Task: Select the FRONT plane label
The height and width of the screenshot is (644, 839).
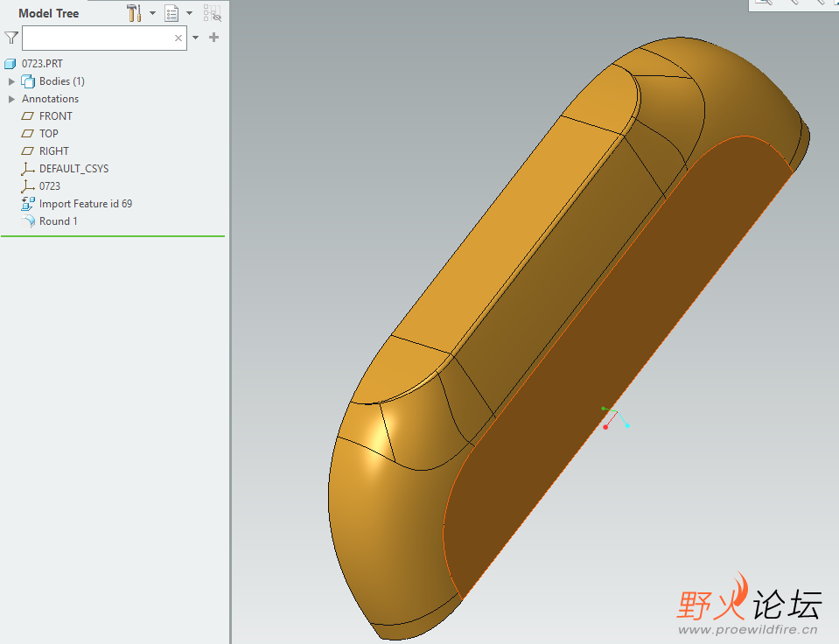Action: point(56,116)
